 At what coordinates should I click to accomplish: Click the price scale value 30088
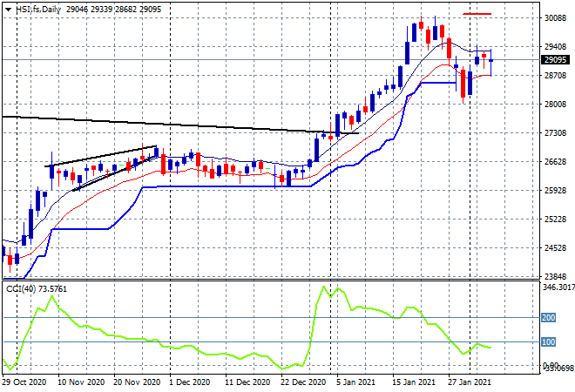555,18
